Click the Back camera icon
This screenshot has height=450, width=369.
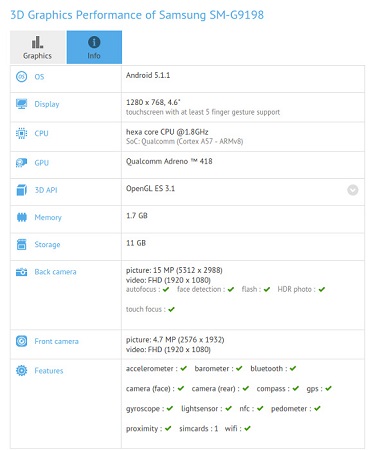tap(22, 272)
